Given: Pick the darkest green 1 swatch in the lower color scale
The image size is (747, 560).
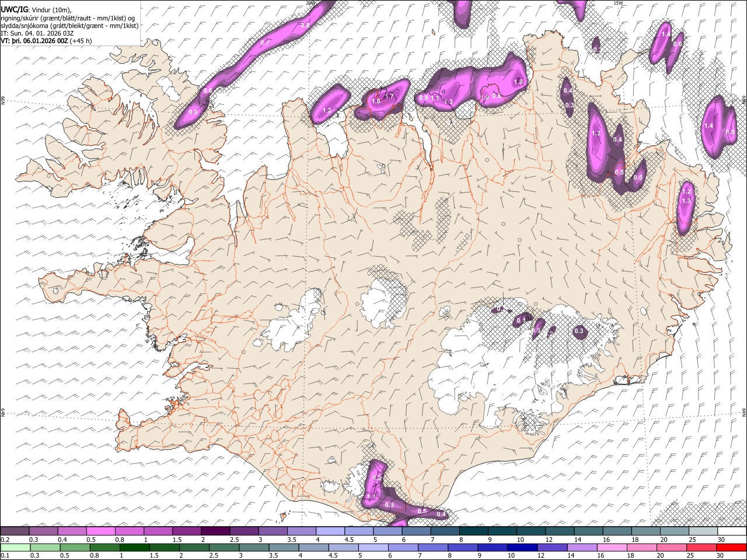Looking at the screenshot, I should point(134,547).
